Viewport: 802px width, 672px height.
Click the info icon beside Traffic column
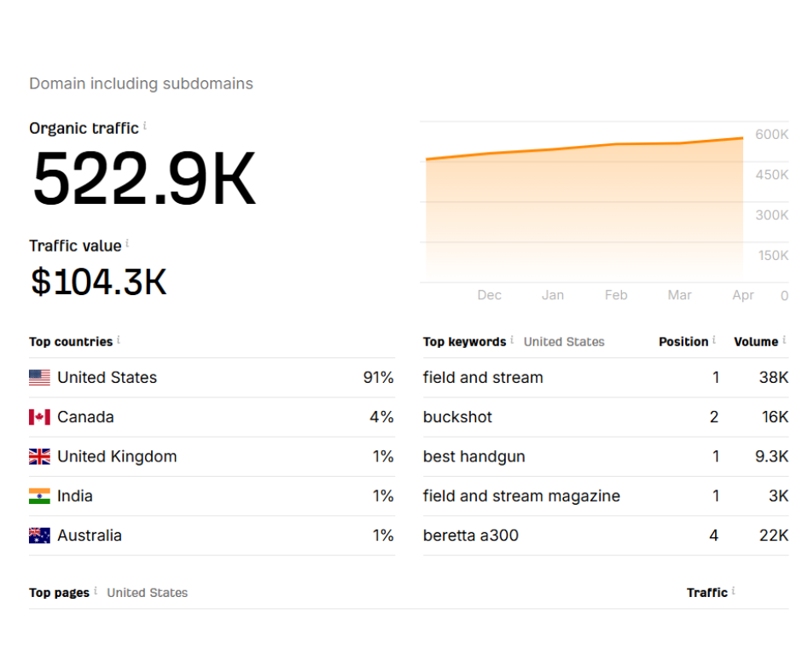(734, 591)
